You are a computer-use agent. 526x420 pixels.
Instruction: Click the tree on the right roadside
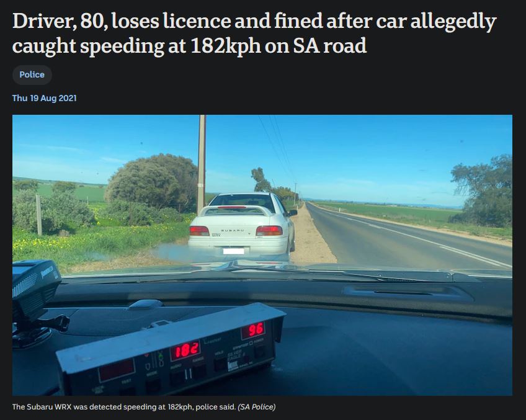[x=483, y=191]
